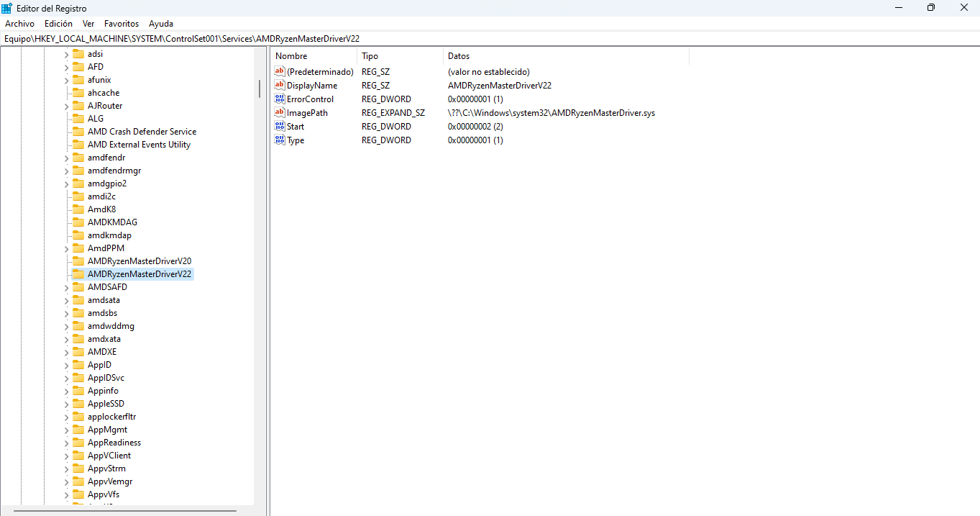Select the AppVClient key
The image size is (980, 516).
point(109,456)
